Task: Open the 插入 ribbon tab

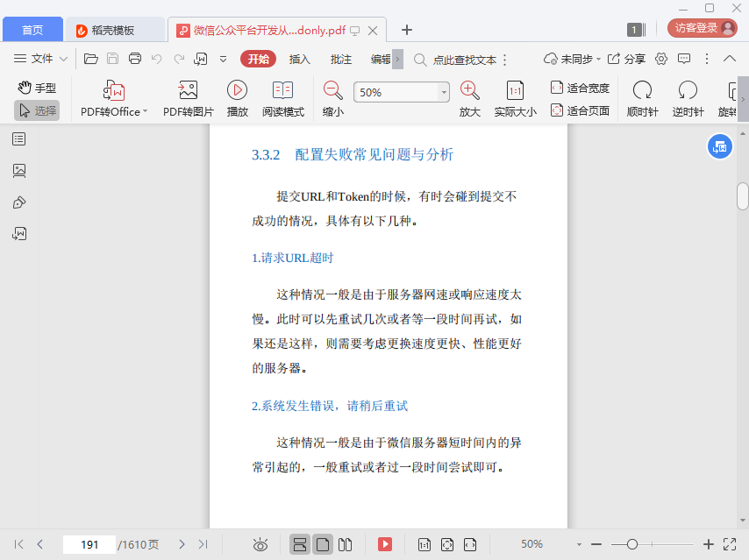Action: [x=300, y=59]
